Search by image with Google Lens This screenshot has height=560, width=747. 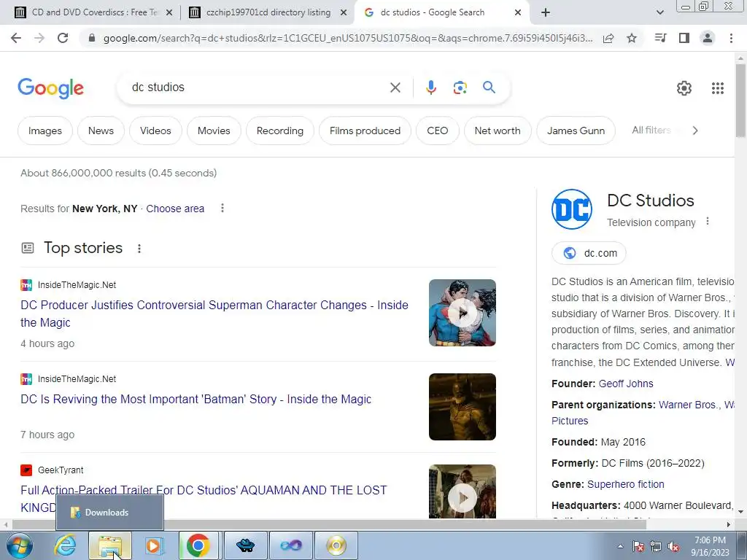[460, 87]
